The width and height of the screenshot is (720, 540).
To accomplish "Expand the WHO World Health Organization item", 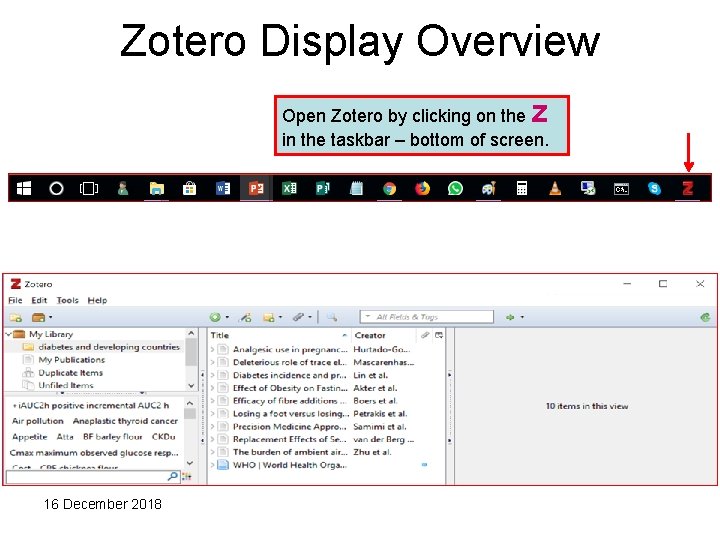I will (x=213, y=465).
